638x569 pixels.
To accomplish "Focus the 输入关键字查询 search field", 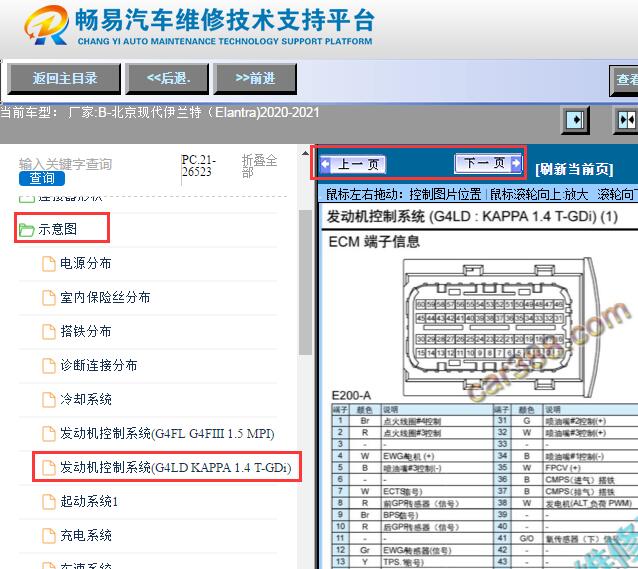I will pyautogui.click(x=65, y=164).
